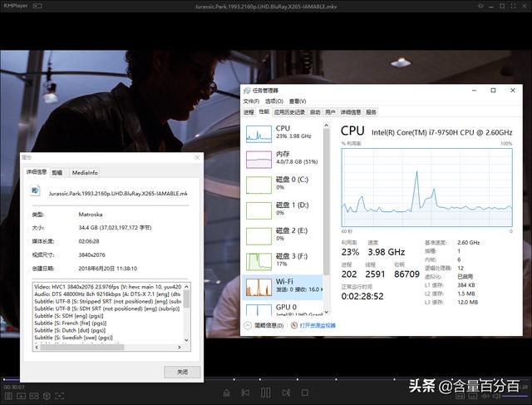Enter fullscreen using KMPlayer title bar icon

[x=513, y=6]
